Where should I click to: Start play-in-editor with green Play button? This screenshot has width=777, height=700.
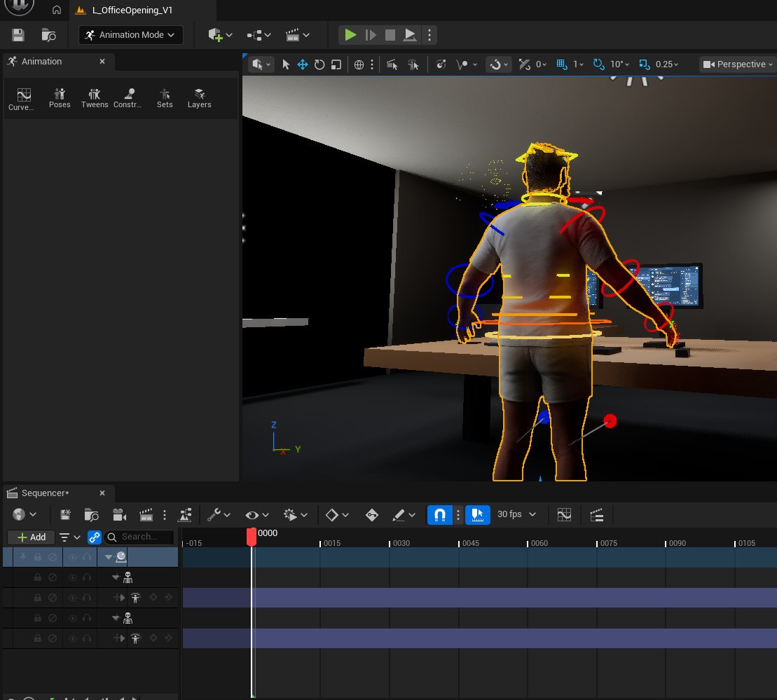[x=350, y=35]
